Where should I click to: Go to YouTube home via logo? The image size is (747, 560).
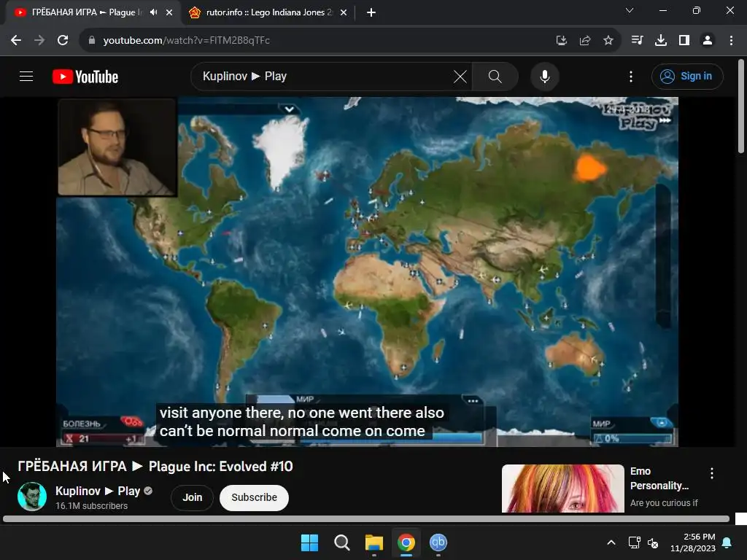85,77
